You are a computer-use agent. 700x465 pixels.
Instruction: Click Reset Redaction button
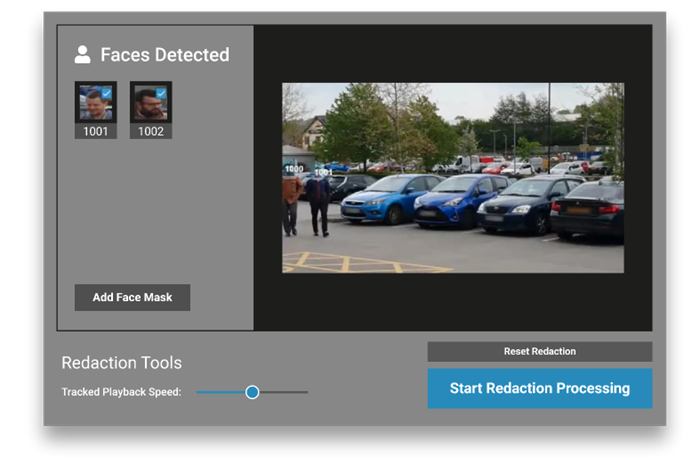540,352
